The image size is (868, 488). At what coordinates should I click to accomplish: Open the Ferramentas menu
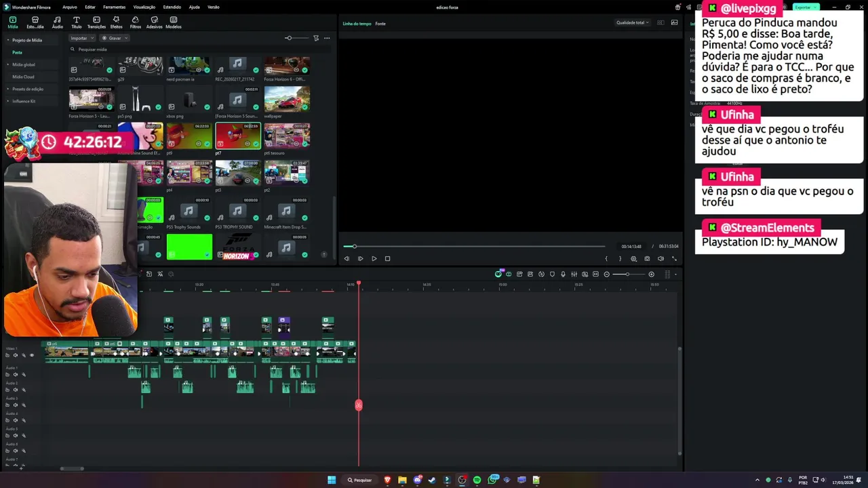(x=114, y=7)
